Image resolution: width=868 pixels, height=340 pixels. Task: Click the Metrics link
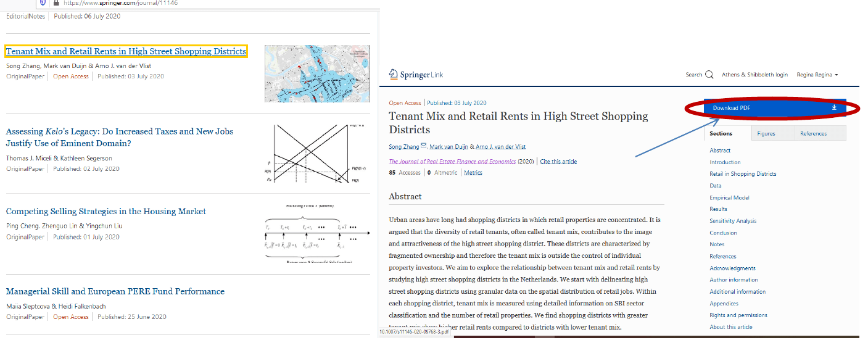[x=473, y=173]
